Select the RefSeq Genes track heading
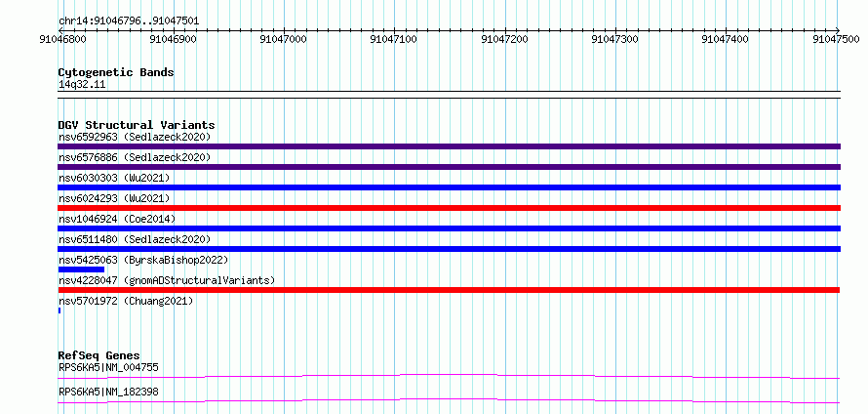 click(x=99, y=355)
